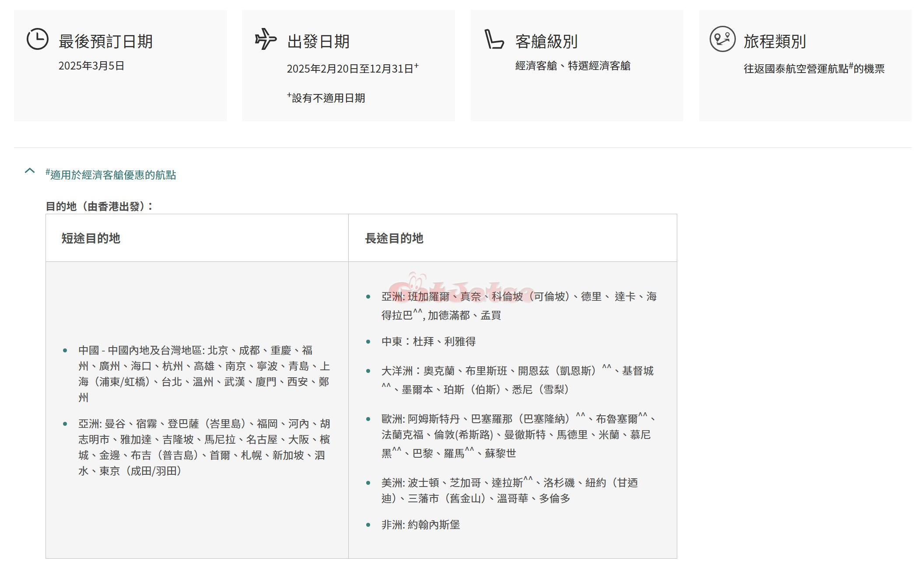Click the 大洋洲 奧克蘭 list item
924x574 pixels.
[518, 380]
